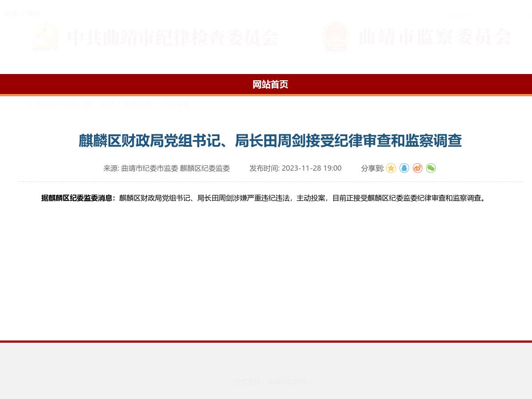
Task: Open 审查调查 breadcrumb link
Action: [138, 104]
